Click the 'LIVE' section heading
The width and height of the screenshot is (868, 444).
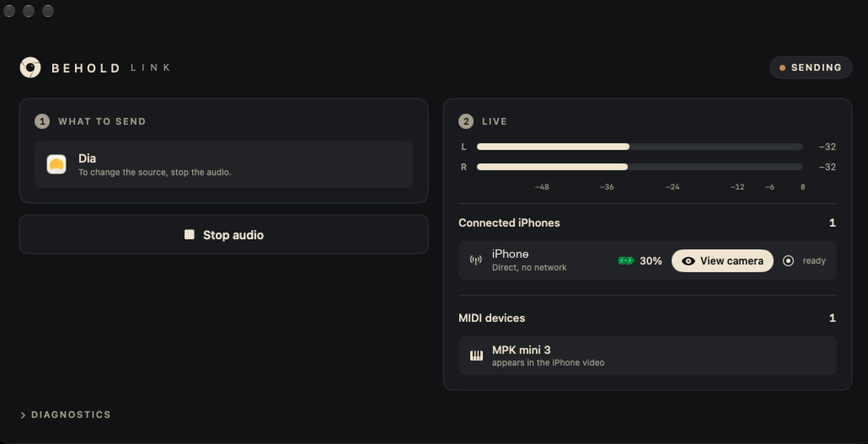495,121
